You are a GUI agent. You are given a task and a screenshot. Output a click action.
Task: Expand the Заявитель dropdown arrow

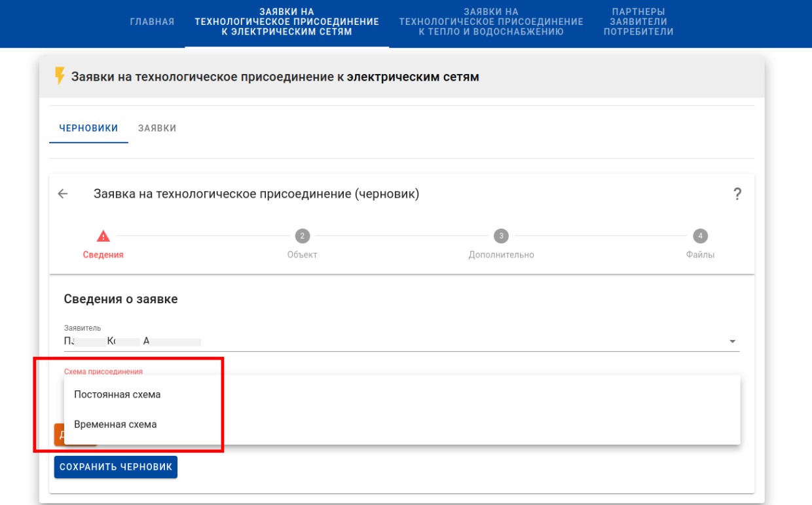tap(732, 341)
